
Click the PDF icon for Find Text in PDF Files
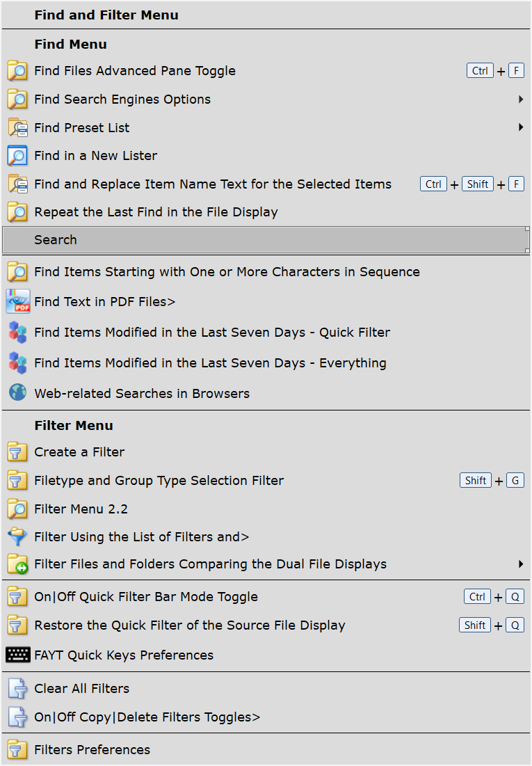click(x=17, y=302)
